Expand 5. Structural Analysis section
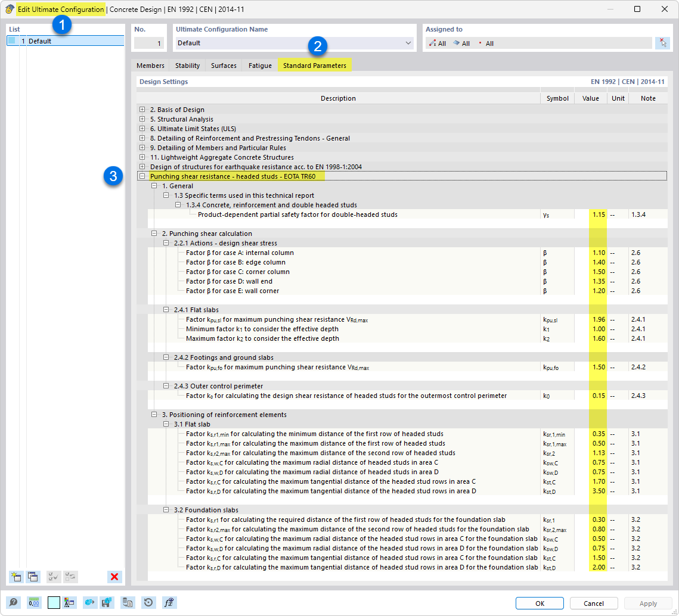The width and height of the screenshot is (679, 616). (x=142, y=119)
